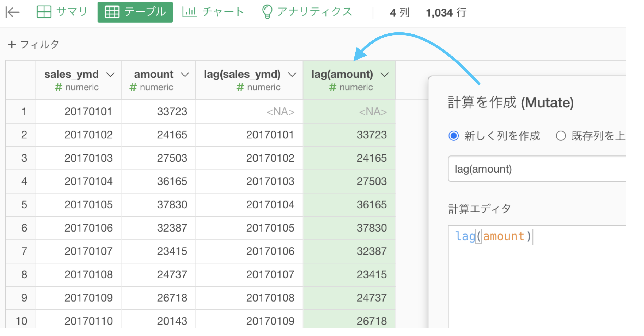Screen dimensions: 644x336
Task: Open the サマリ summary view
Action: pyautogui.click(x=62, y=12)
